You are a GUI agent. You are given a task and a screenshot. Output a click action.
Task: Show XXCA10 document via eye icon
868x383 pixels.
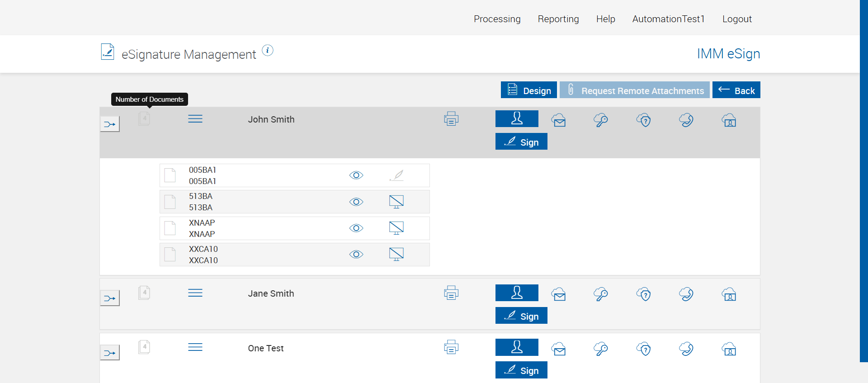tap(356, 255)
